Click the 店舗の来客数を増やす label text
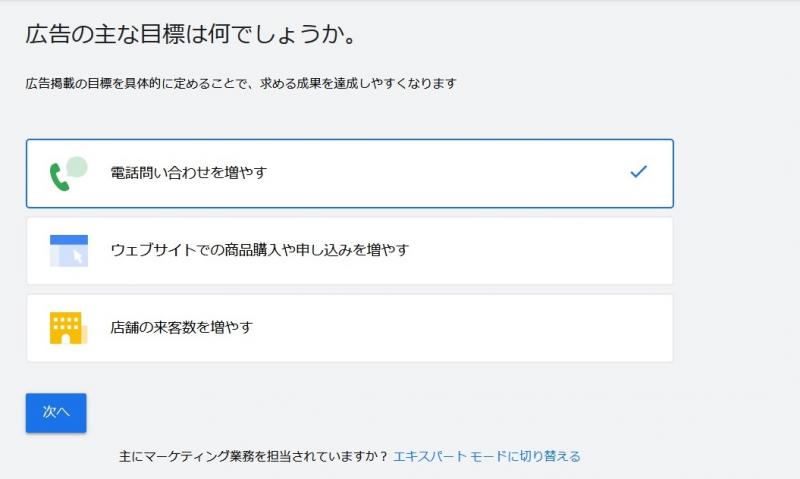Screen dimensions: 800x479 [181, 327]
